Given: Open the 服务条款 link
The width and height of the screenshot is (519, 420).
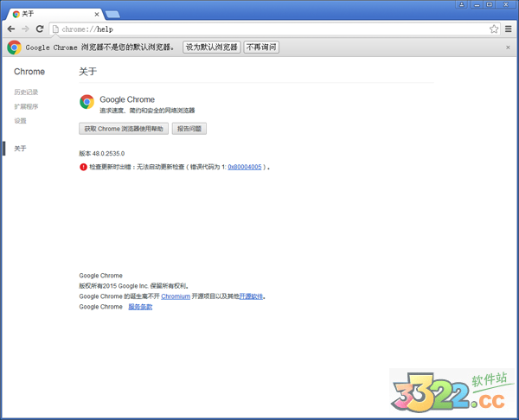Looking at the screenshot, I should tap(140, 307).
